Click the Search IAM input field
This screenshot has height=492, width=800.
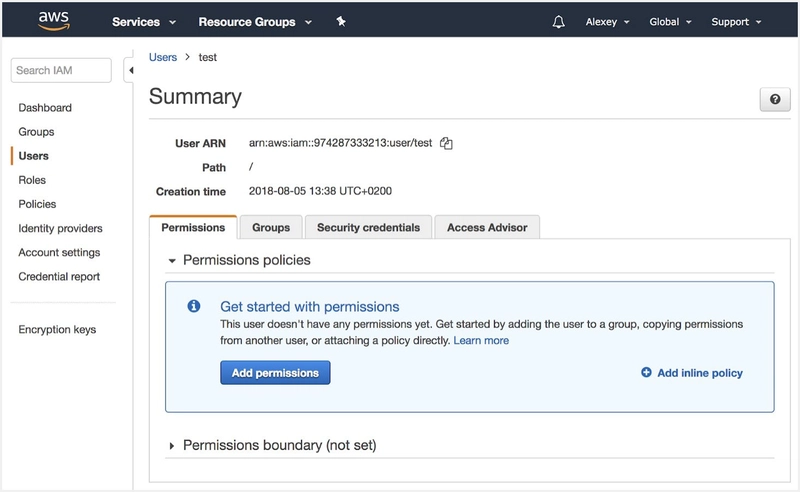(62, 70)
